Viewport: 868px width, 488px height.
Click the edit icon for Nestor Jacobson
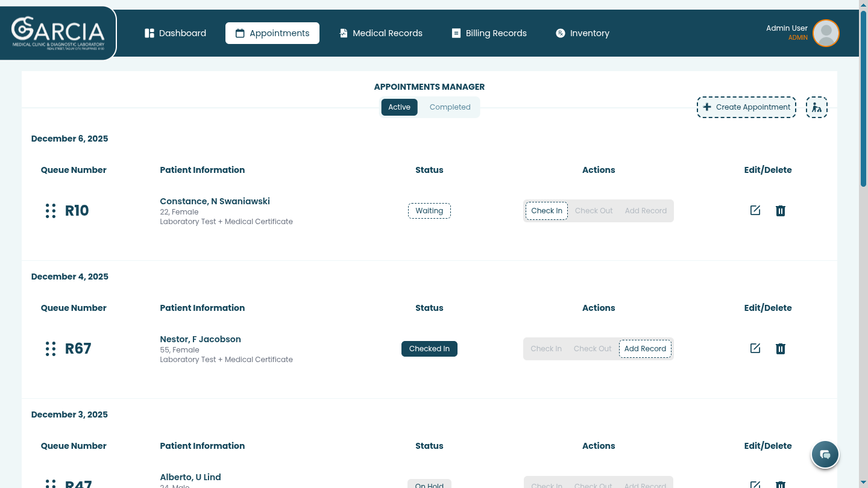pos(755,348)
